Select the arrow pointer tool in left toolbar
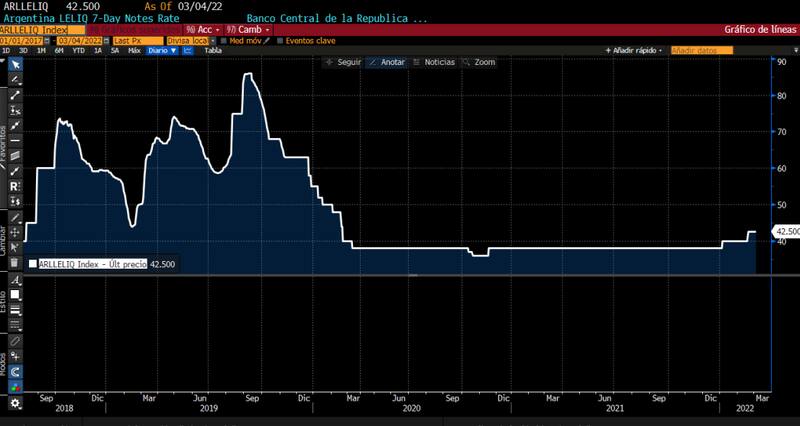800x426 pixels. (x=15, y=64)
